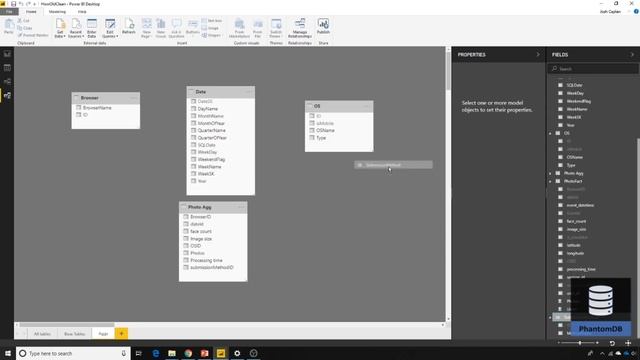Collapse the Properties pane with chevron

[538, 54]
